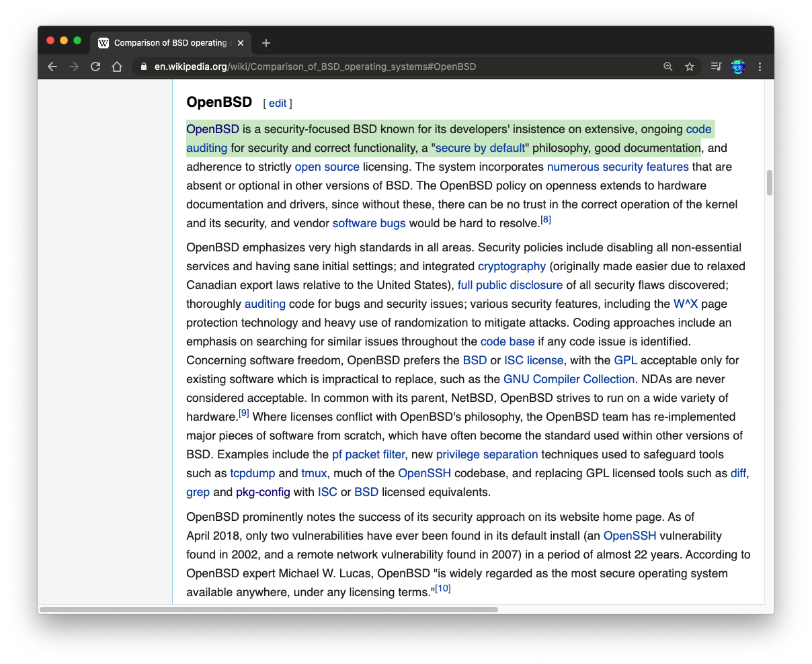Open the BSD link before ISC license
Image resolution: width=812 pixels, height=664 pixels.
[475, 360]
